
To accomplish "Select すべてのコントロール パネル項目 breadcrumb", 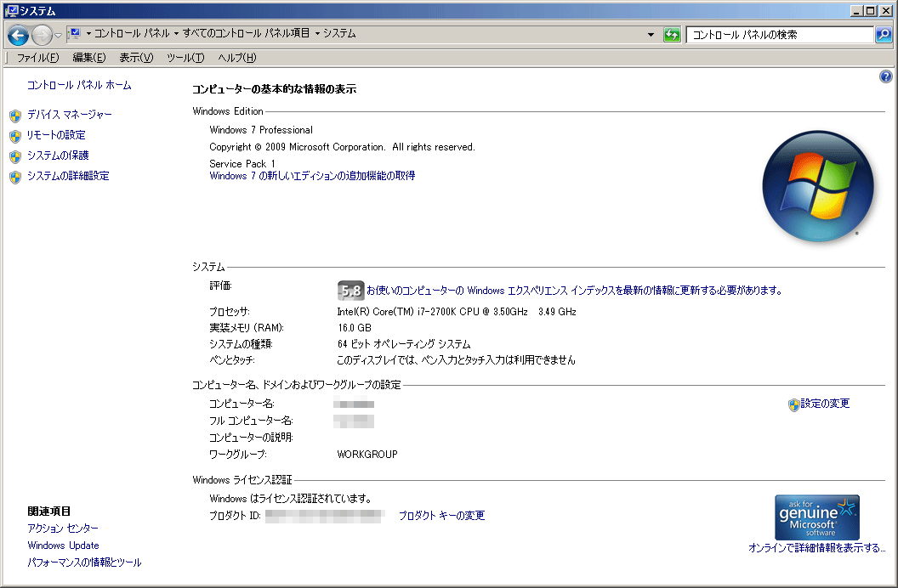I will click(x=247, y=34).
